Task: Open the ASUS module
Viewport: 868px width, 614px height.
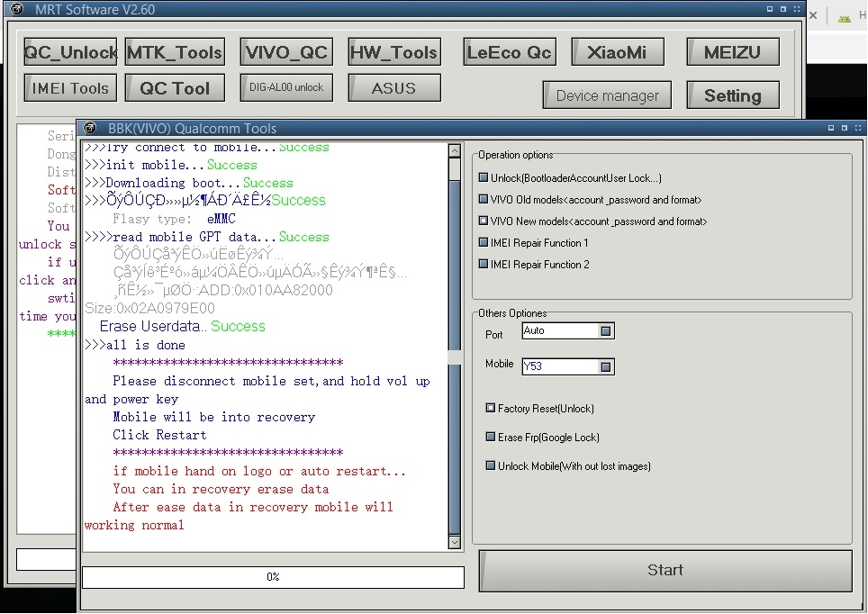Action: [394, 88]
